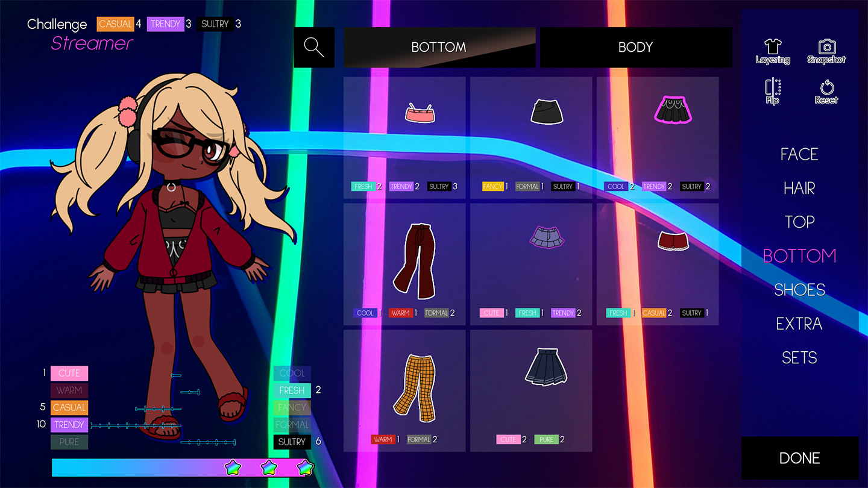The height and width of the screenshot is (488, 868).
Task: Open the search tool with the magnifier icon
Action: coord(314,47)
